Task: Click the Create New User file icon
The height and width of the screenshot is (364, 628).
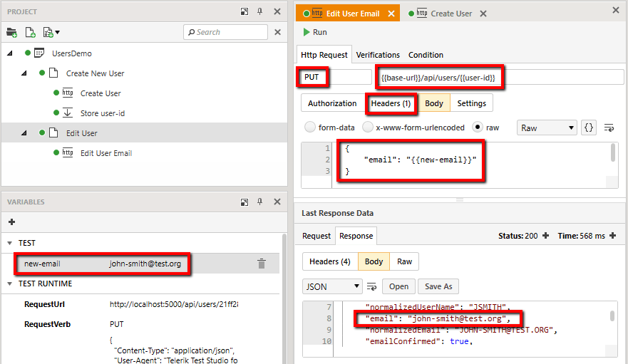Action: pos(53,73)
